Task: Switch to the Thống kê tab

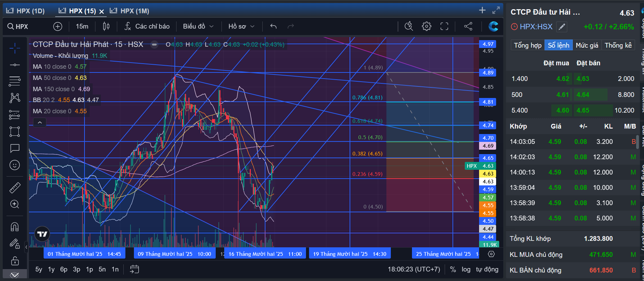Action: pyautogui.click(x=618, y=45)
